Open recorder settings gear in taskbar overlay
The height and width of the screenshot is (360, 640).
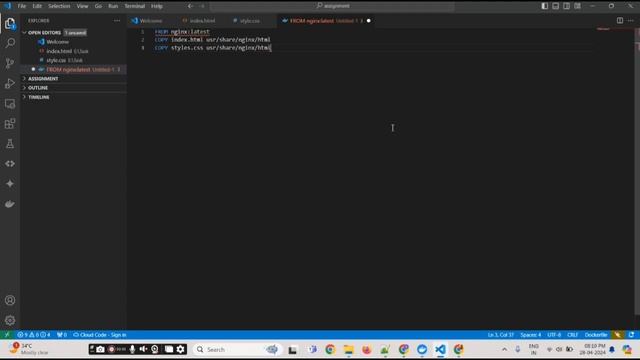point(180,349)
